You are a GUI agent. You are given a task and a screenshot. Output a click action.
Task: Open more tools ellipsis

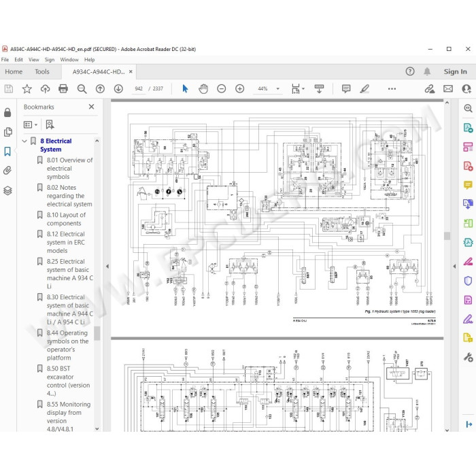coord(392,88)
